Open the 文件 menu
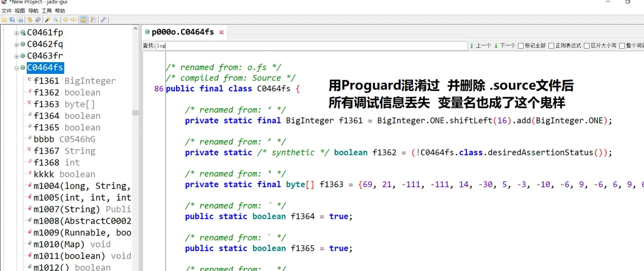Image resolution: width=644 pixels, height=271 pixels. [6, 11]
